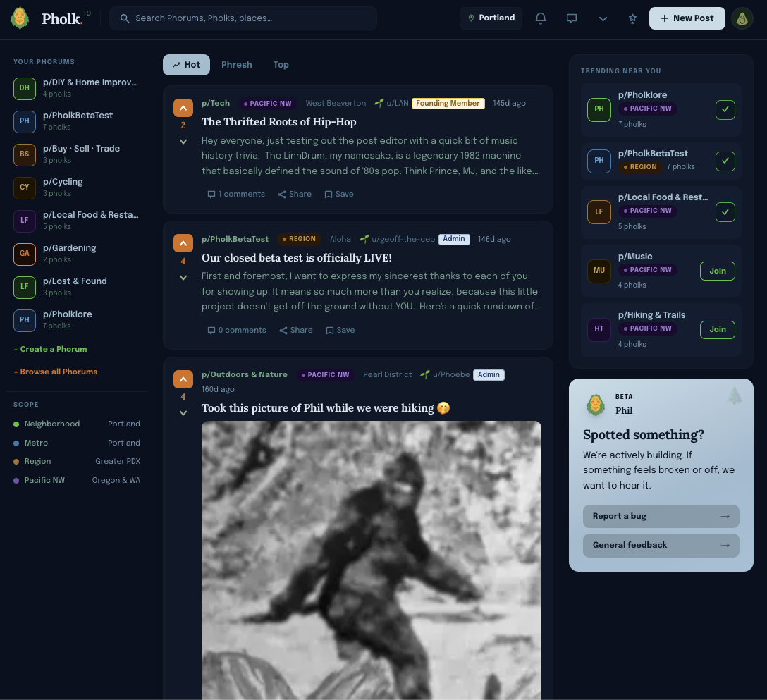Screen dimensions: 767x700
Task: Switch to the Phresh tab
Action: tap(237, 65)
